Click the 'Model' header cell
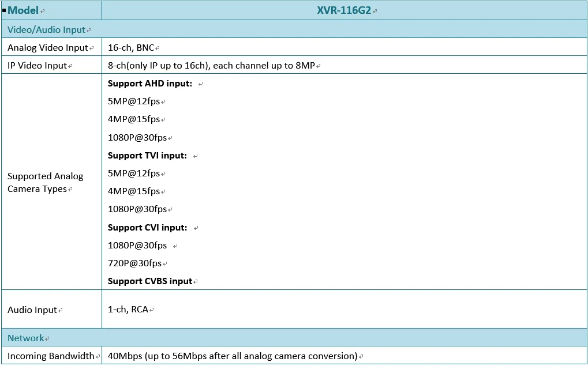The height and width of the screenshot is (366, 588). (51, 10)
